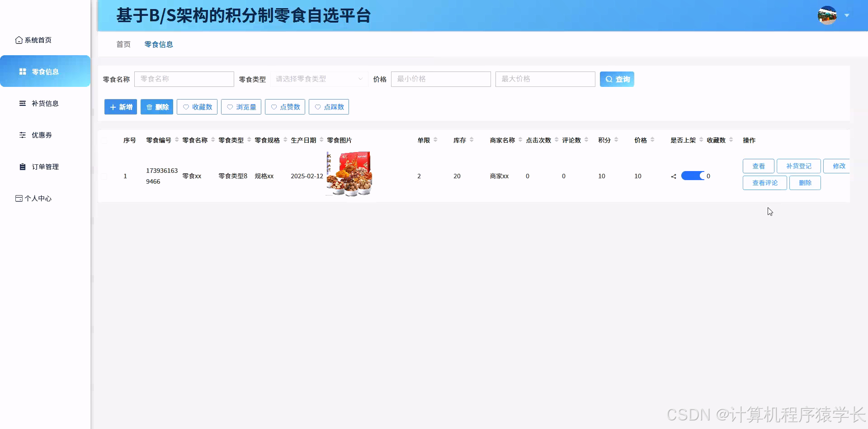Viewport: 868px width, 429px height.
Task: Click the 商家xx cell
Action: pyautogui.click(x=499, y=176)
